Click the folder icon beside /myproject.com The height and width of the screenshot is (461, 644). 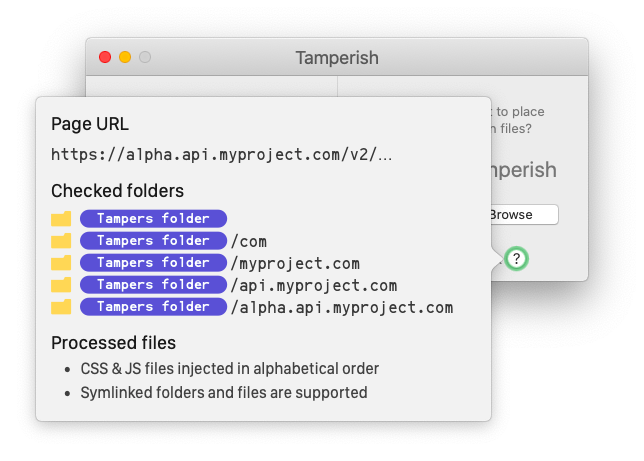click(61, 263)
